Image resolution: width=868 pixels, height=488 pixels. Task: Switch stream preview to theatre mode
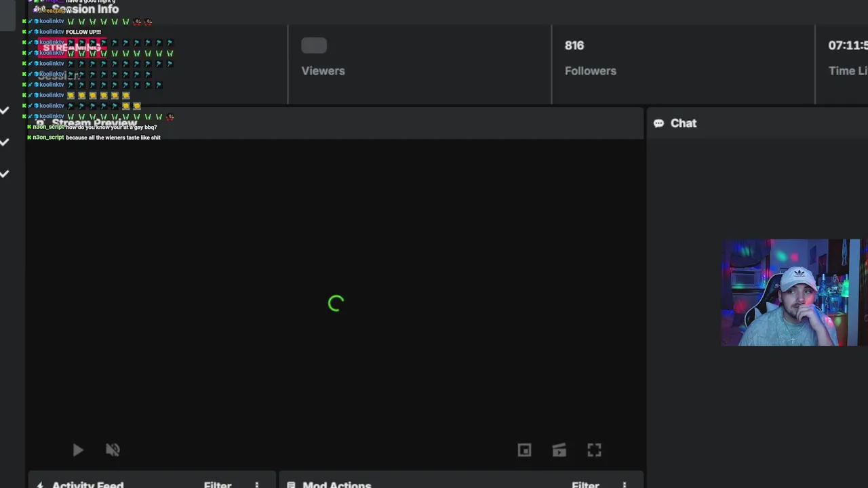[559, 450]
